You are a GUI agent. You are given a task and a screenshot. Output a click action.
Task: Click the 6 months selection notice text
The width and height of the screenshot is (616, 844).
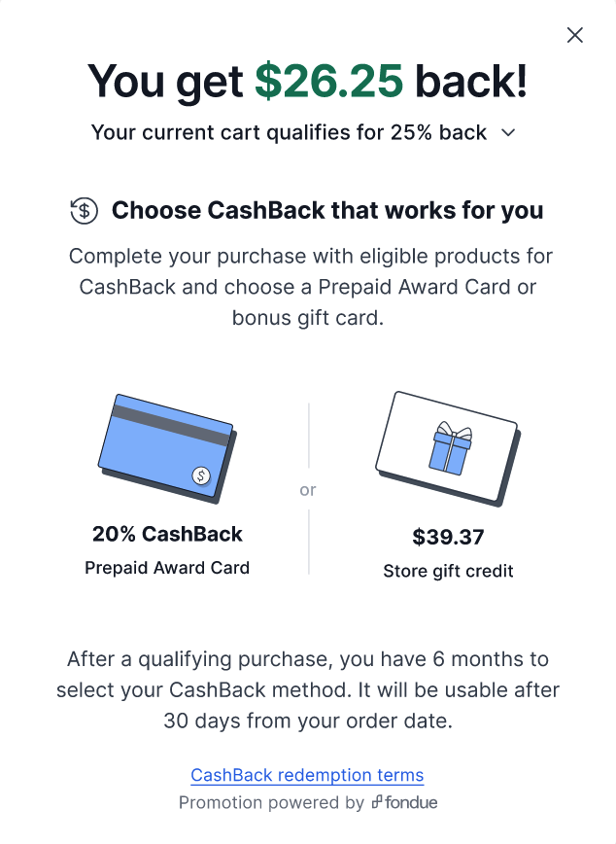[x=308, y=690]
